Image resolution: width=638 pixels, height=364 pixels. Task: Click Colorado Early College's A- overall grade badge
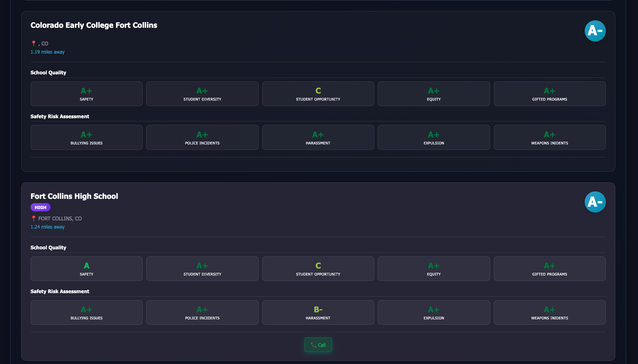tap(595, 31)
